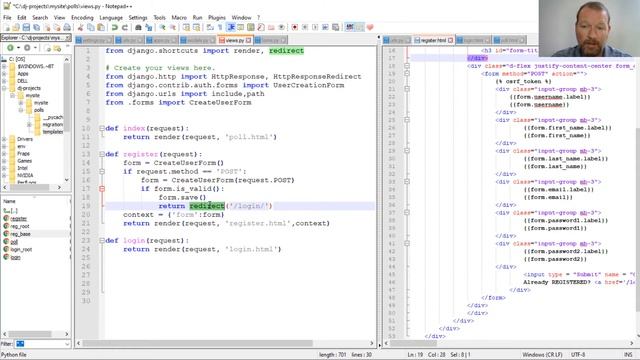
Task: Select the Games folder in the tree
Action: (24, 161)
